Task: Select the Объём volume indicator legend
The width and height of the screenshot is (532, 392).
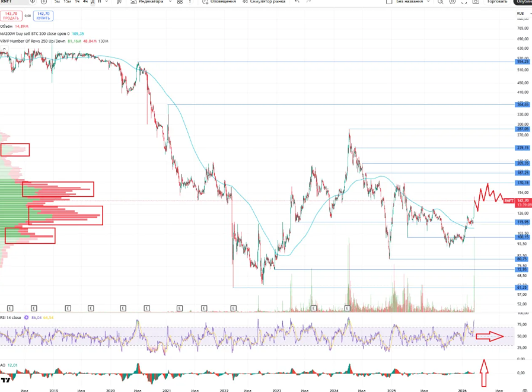Action: click(x=14, y=26)
